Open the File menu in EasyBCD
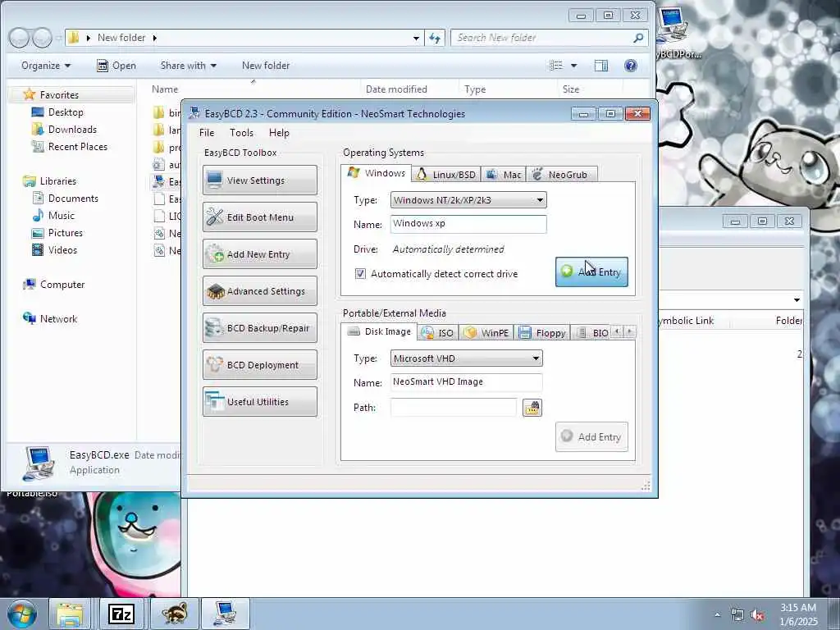This screenshot has width=840, height=630. coord(206,133)
